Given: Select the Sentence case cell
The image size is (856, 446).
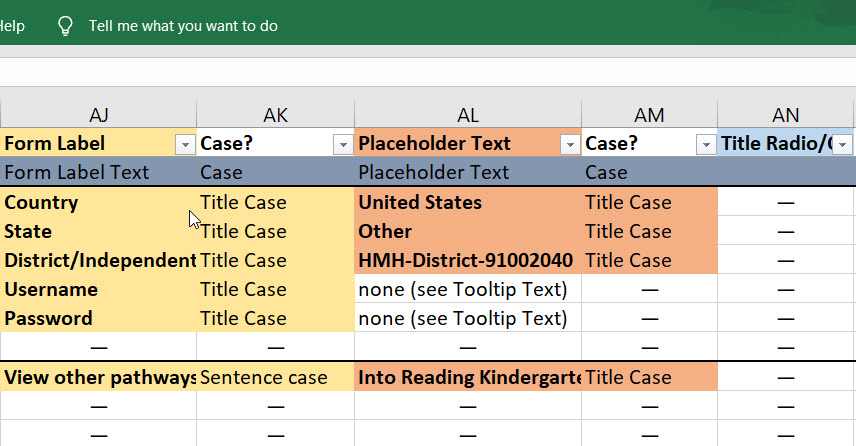Looking at the screenshot, I should pos(275,377).
